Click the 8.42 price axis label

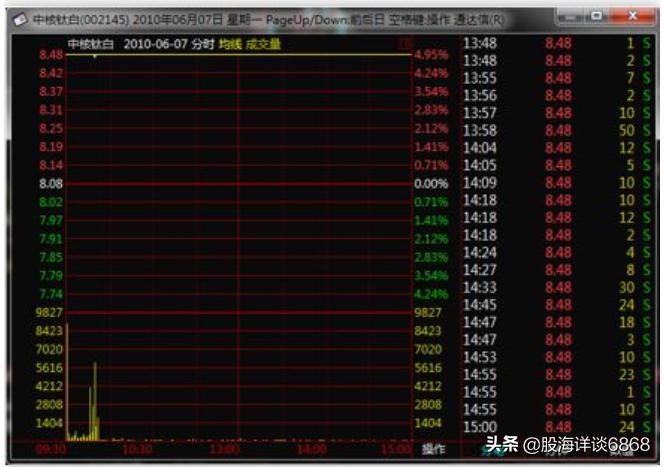click(51, 73)
